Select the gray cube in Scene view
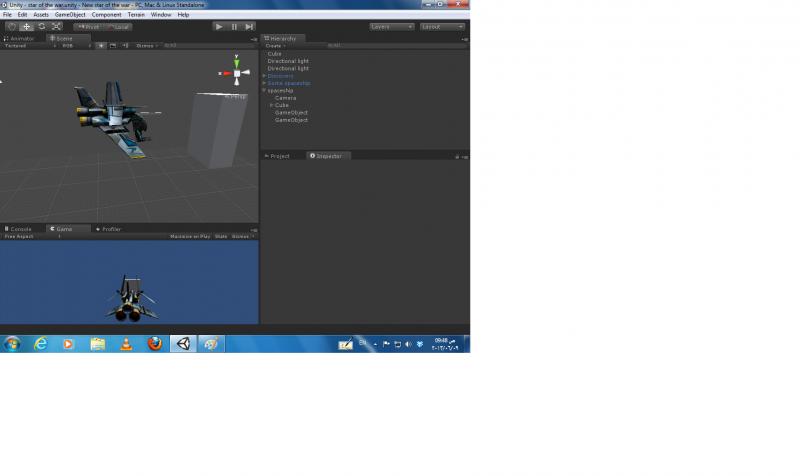The image size is (800, 476). click(x=217, y=131)
